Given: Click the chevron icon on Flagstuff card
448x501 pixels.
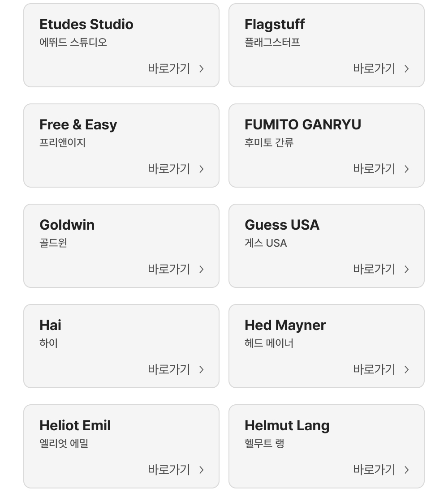Looking at the screenshot, I should coord(407,69).
